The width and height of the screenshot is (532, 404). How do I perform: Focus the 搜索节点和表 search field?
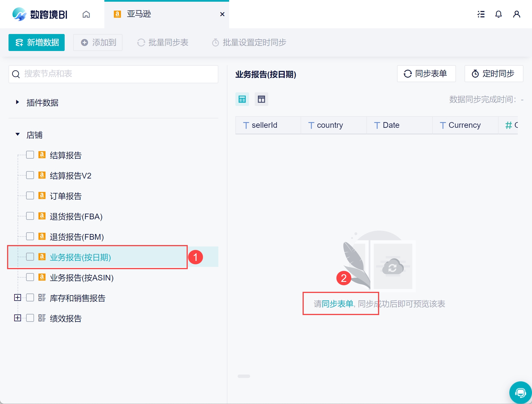click(113, 74)
